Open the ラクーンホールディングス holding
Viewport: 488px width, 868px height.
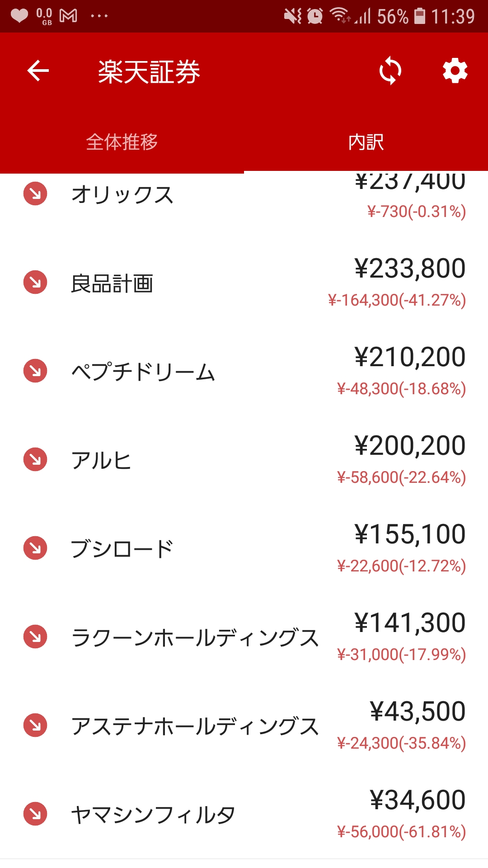(x=195, y=637)
